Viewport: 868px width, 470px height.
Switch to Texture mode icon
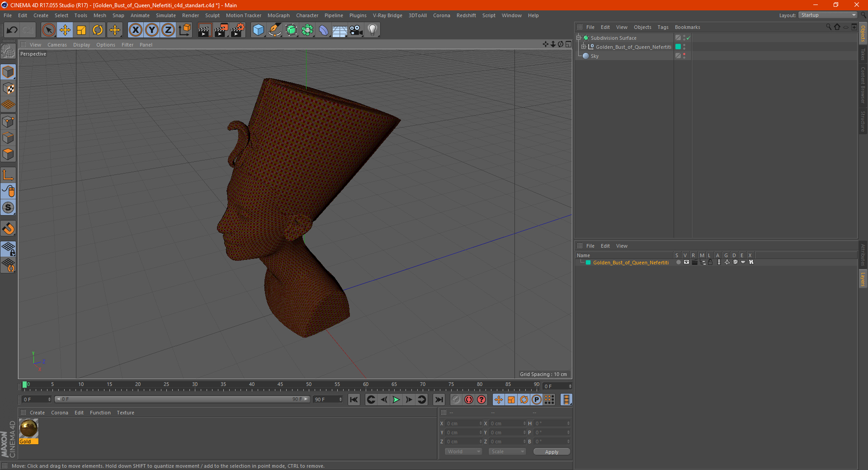click(x=8, y=89)
